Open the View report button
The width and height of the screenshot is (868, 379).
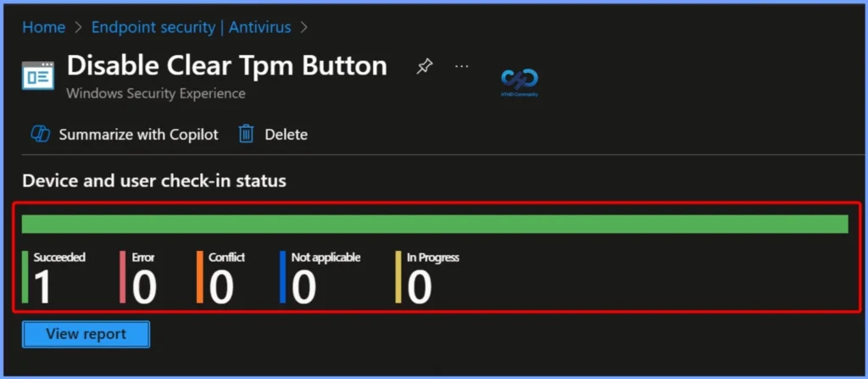pyautogui.click(x=86, y=334)
